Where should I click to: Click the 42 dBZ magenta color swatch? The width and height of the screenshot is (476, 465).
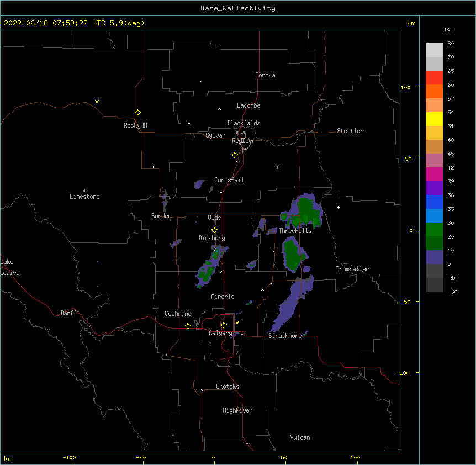(x=434, y=174)
